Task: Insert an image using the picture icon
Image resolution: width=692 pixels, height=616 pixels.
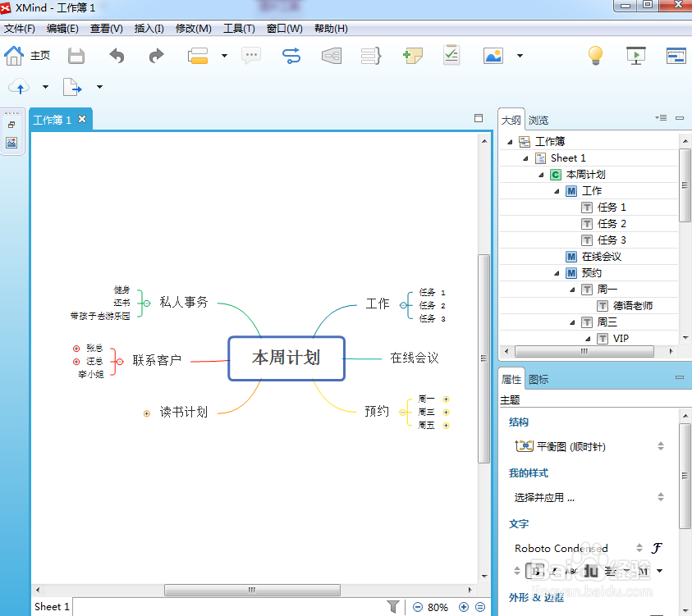Action: click(x=493, y=56)
